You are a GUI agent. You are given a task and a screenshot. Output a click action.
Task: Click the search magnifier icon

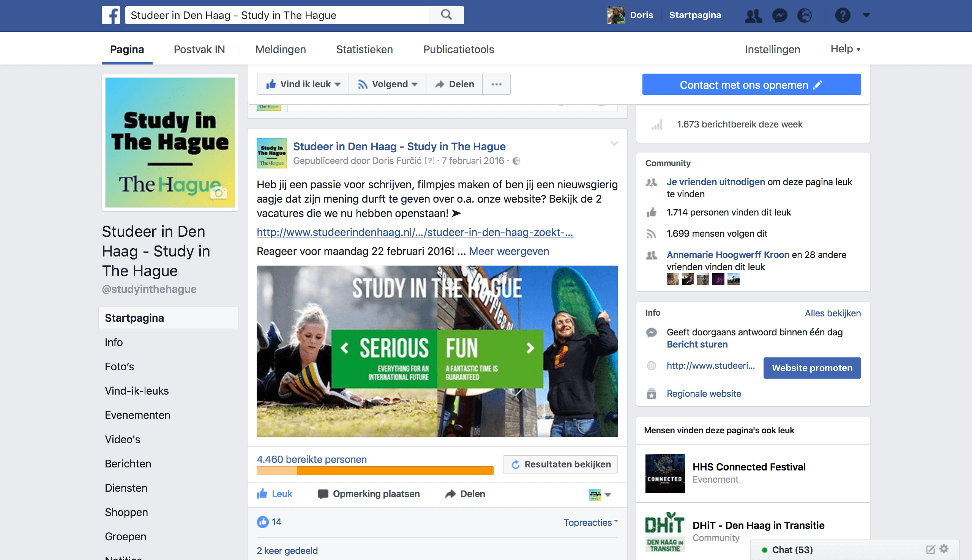coord(446,15)
